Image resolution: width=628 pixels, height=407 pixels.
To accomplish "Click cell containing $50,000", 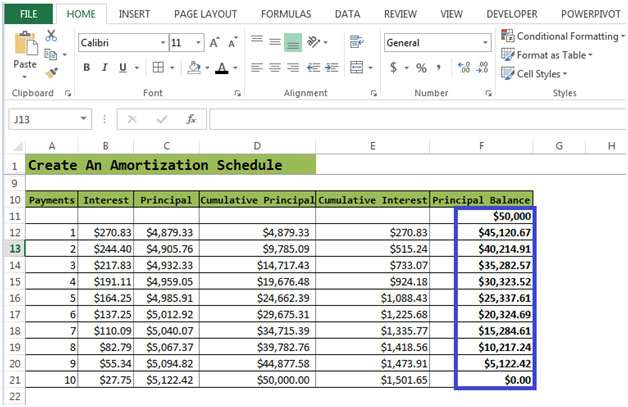I will click(481, 216).
